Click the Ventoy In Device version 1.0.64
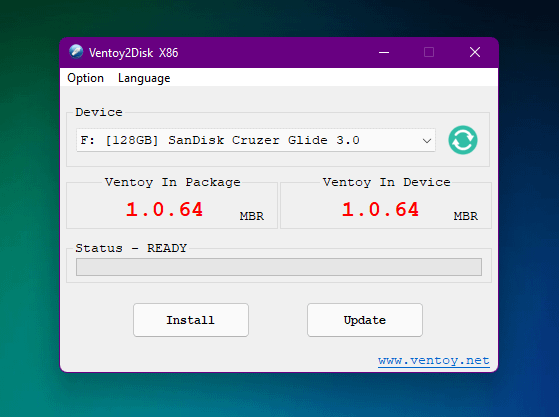 click(x=380, y=209)
